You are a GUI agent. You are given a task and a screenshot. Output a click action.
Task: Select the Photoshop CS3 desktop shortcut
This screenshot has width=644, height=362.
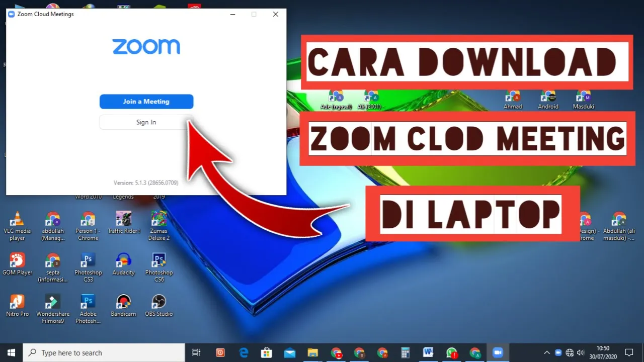(88, 267)
